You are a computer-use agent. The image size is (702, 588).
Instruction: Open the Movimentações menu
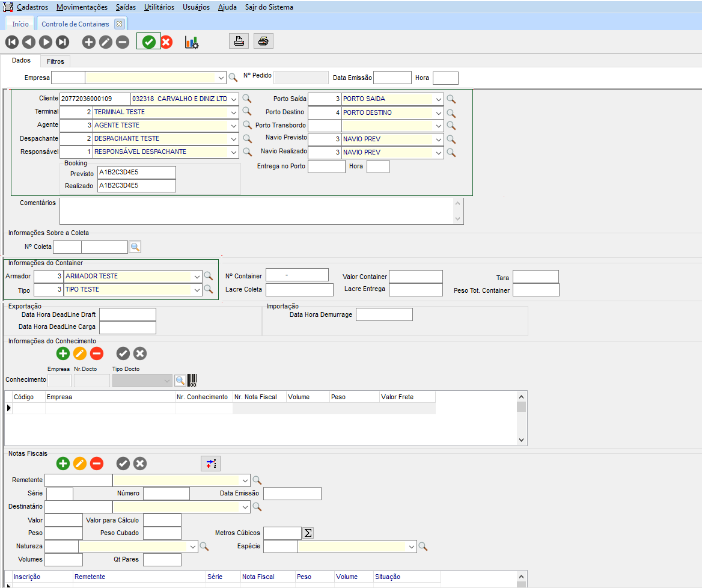(x=82, y=7)
